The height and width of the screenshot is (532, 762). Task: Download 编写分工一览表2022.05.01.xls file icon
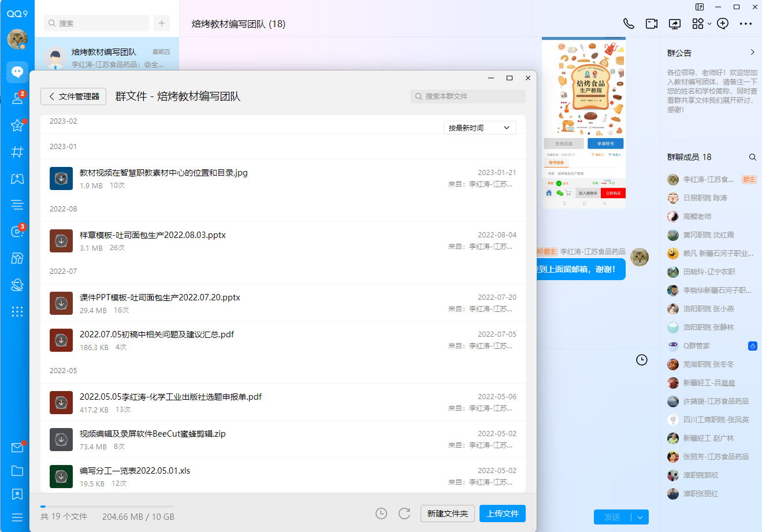point(61,477)
